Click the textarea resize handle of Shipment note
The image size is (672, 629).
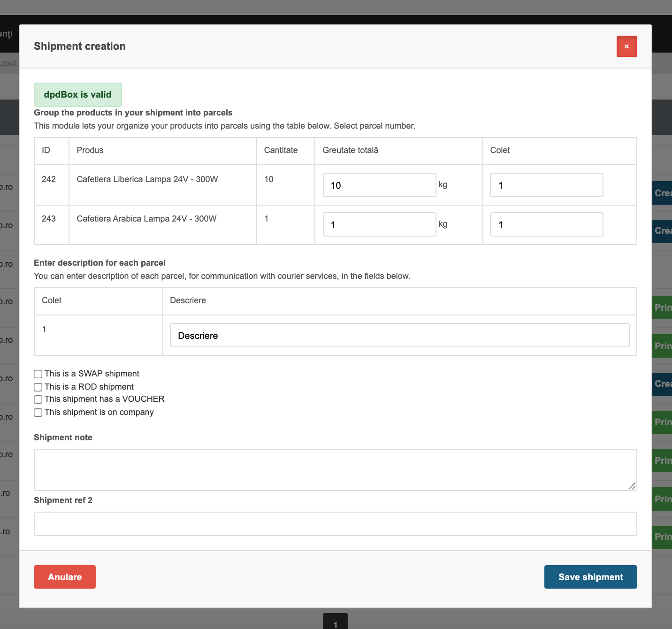click(632, 486)
